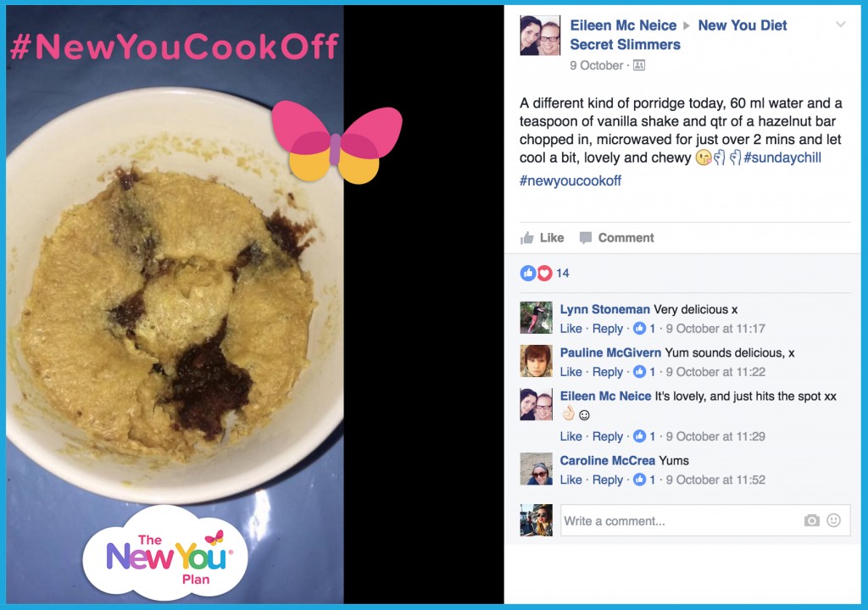Click the thumbs-up Like icon under the post

click(527, 238)
